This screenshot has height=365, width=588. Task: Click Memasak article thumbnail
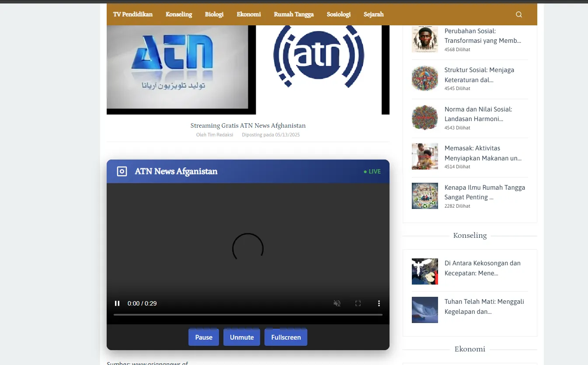click(x=425, y=156)
